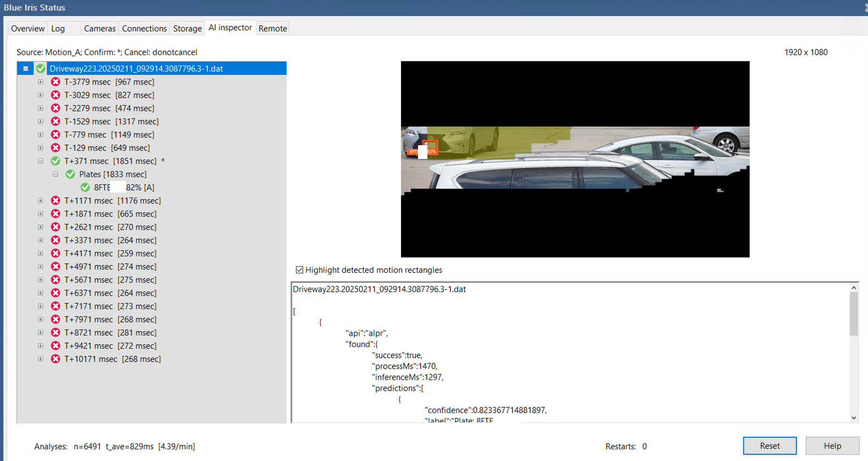
Task: Select the 8FTE 82% [A] result row
Action: point(124,188)
